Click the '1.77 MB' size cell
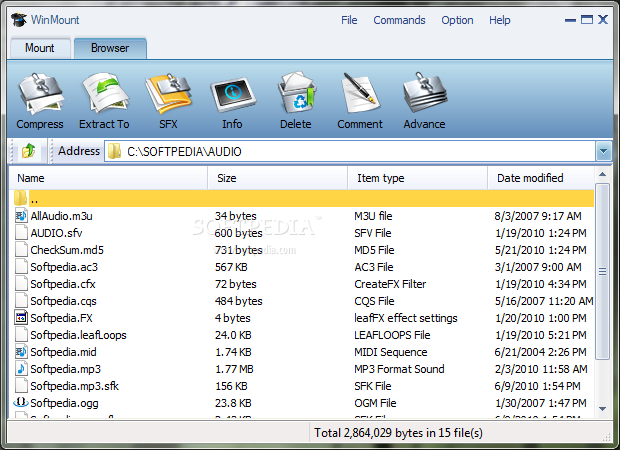This screenshot has width=620, height=450. click(x=234, y=369)
